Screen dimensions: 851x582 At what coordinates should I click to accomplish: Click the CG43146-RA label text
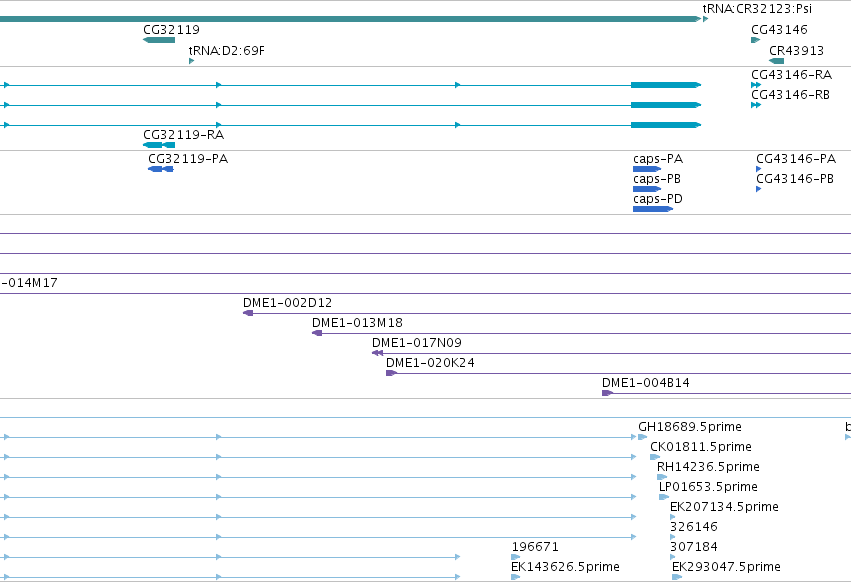pos(791,74)
